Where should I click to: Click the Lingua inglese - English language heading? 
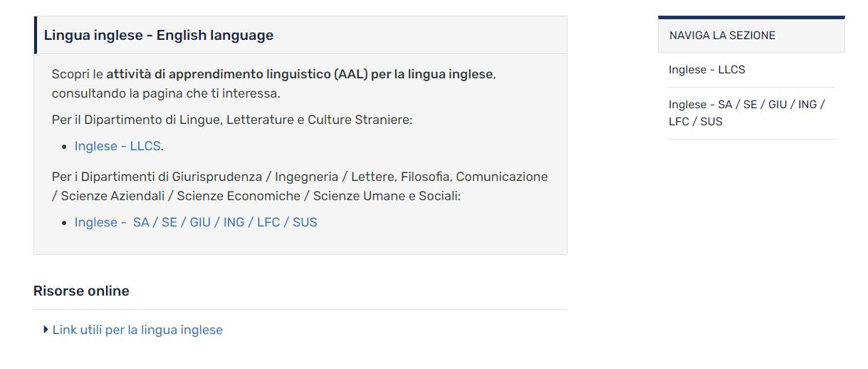159,35
